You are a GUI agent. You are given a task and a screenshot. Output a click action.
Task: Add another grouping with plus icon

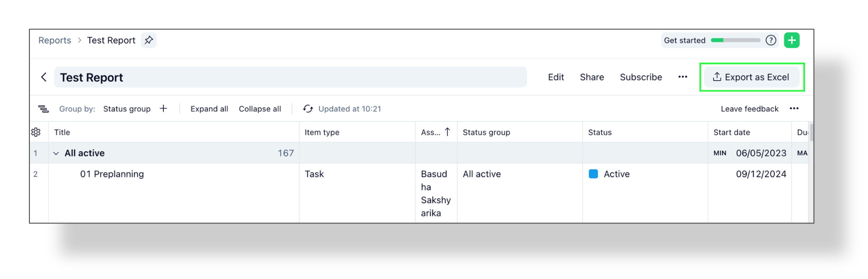[x=163, y=108]
